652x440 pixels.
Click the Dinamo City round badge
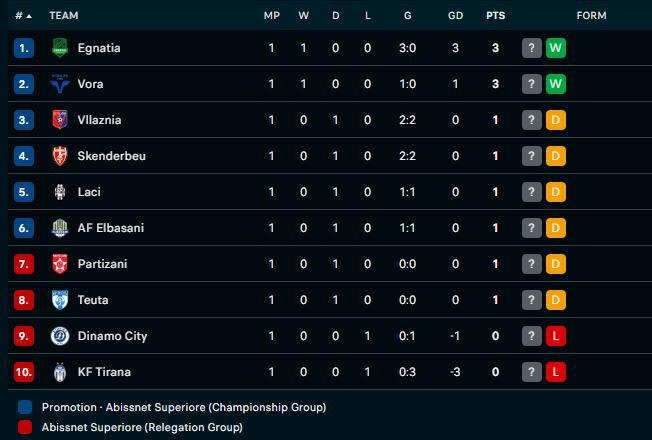(x=60, y=336)
